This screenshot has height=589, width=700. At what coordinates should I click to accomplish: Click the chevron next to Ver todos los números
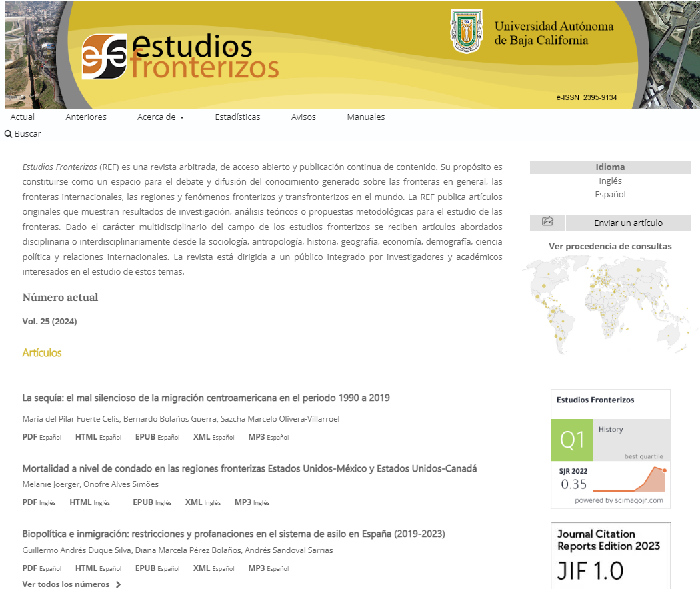[x=119, y=584]
